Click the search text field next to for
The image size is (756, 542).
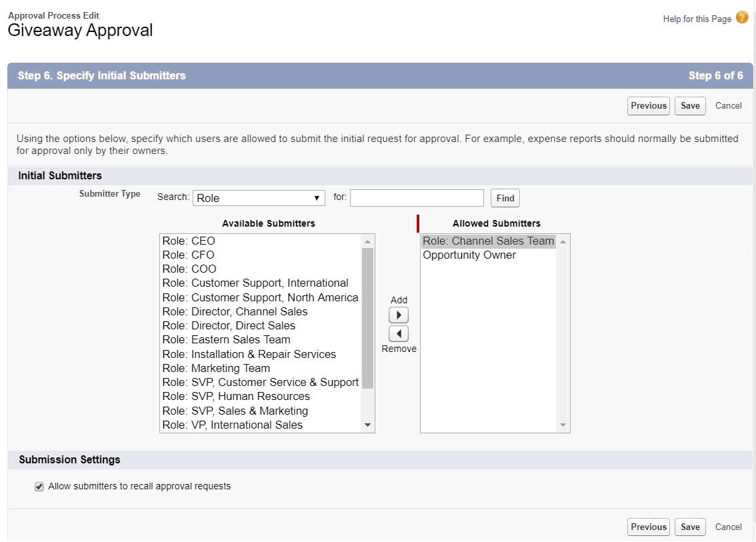click(417, 197)
